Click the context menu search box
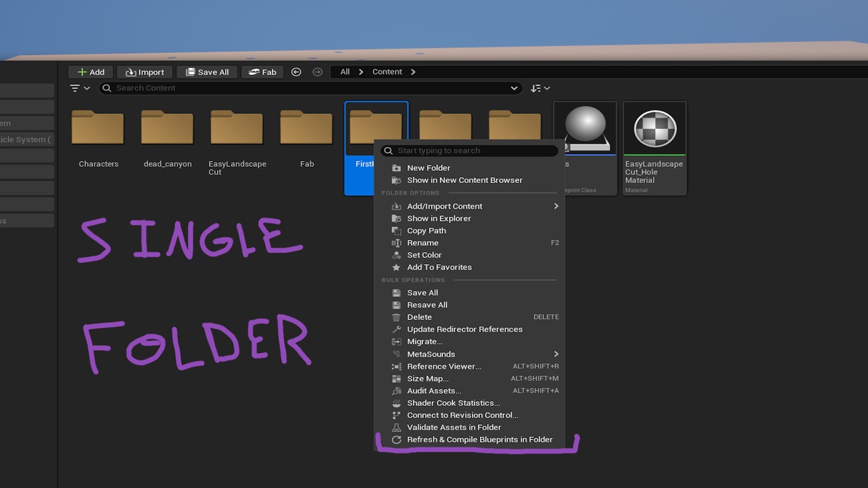The height and width of the screenshot is (488, 868). coord(469,150)
